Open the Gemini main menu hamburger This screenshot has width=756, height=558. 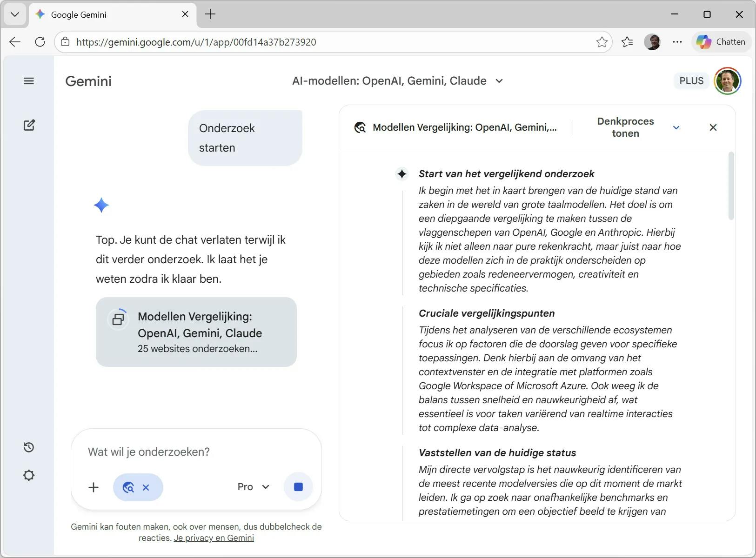(29, 81)
